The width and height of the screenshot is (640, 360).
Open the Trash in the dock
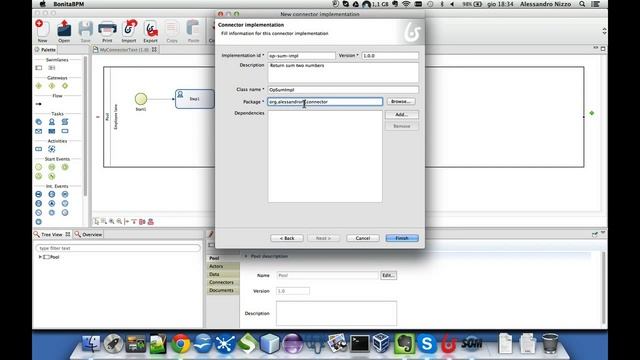tap(550, 344)
